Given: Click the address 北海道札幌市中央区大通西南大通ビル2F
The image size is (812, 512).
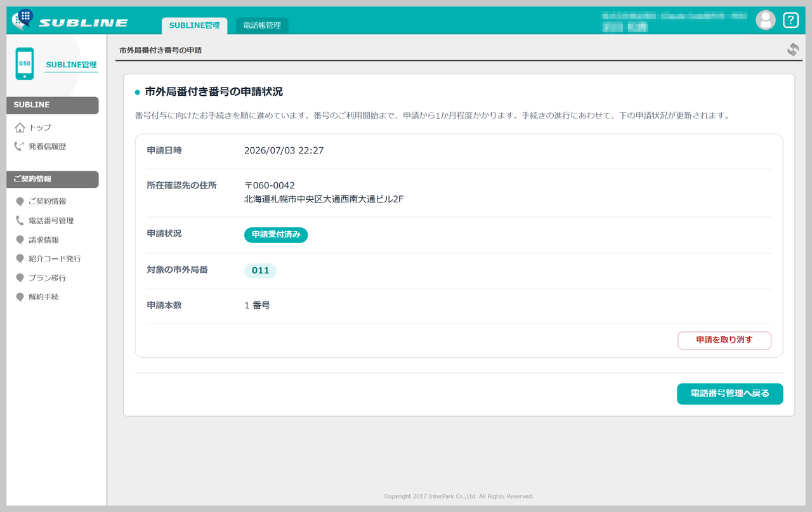Looking at the screenshot, I should tap(324, 199).
